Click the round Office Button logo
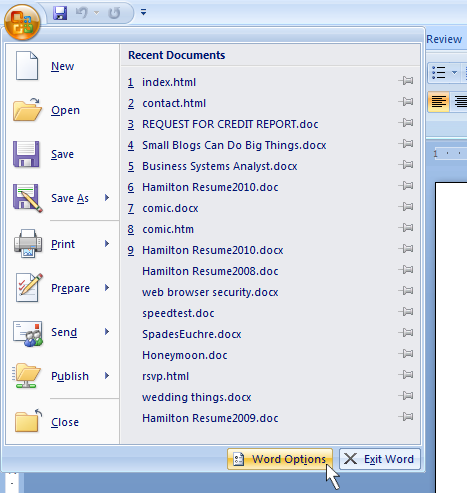Image resolution: width=467 pixels, height=493 pixels. coord(22,22)
